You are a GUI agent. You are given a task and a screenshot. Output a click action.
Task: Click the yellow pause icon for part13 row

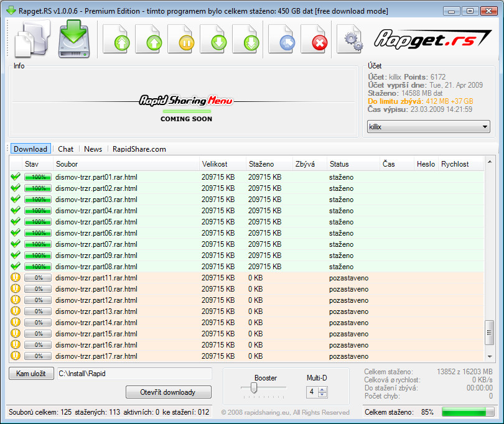point(16,311)
